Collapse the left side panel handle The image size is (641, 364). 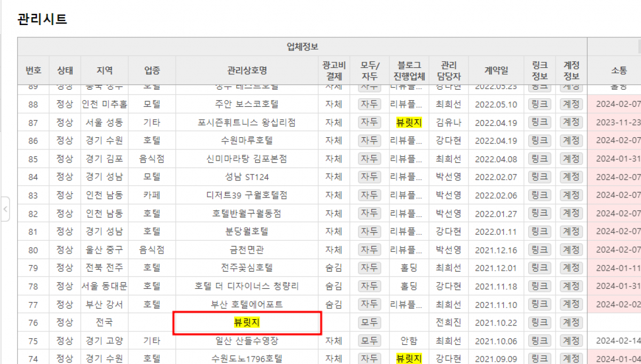5,209
